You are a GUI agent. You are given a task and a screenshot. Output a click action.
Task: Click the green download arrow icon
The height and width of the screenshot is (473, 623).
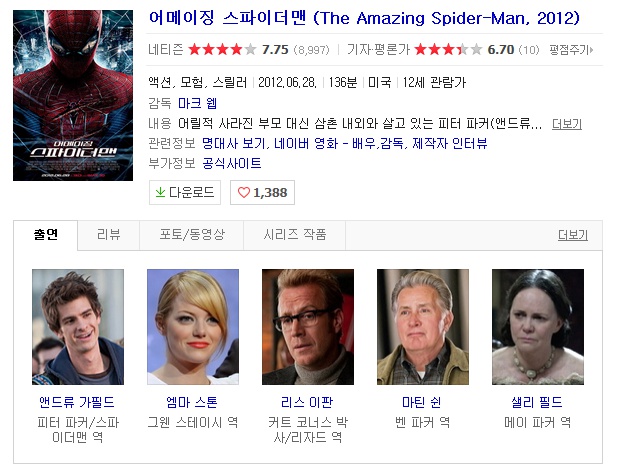click(x=160, y=192)
